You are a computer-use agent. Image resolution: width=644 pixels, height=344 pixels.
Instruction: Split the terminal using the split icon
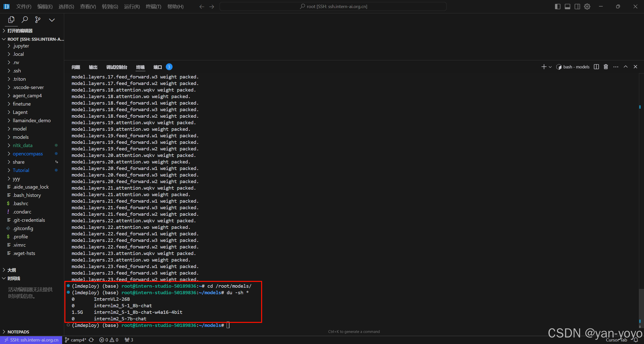click(596, 67)
